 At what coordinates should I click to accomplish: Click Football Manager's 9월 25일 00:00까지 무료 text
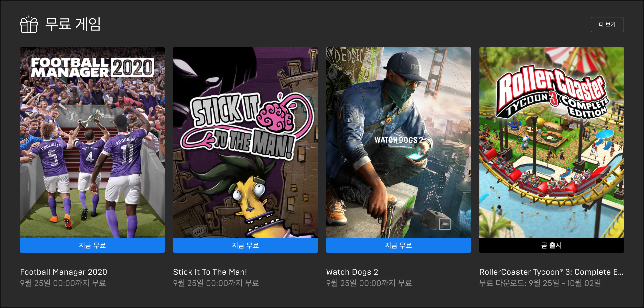pos(63,283)
